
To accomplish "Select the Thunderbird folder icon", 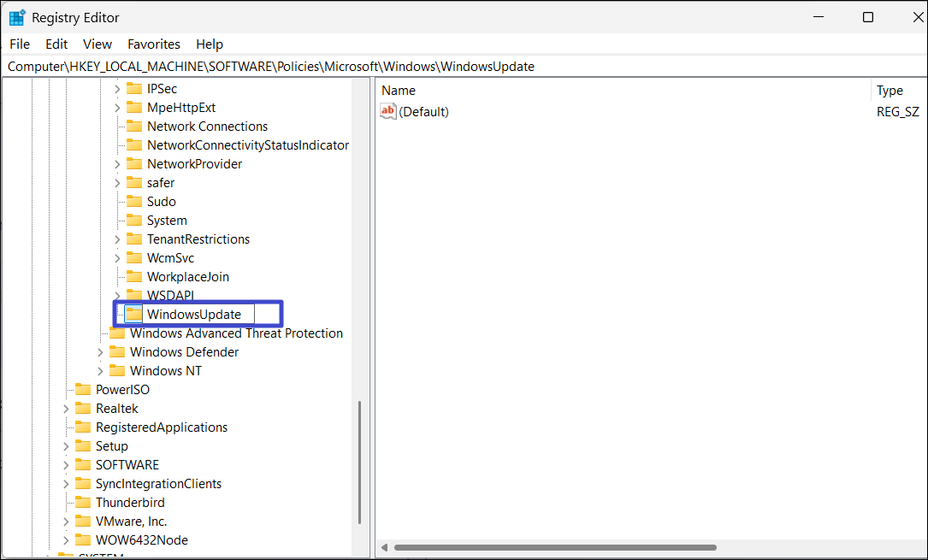I will coord(83,503).
